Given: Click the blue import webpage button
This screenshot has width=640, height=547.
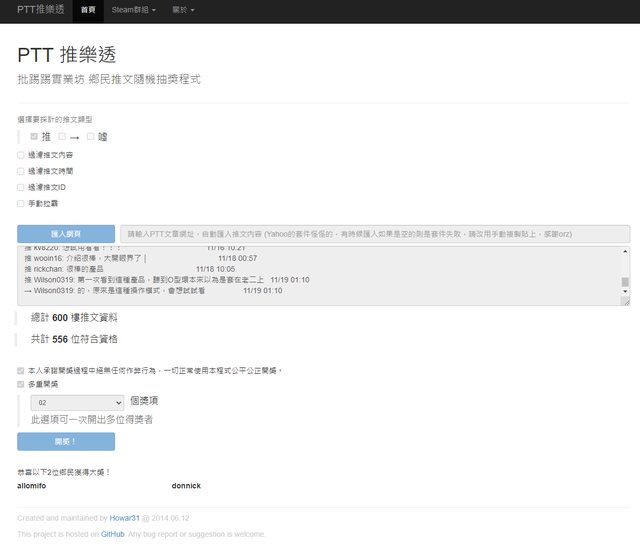Looking at the screenshot, I should 66,234.
